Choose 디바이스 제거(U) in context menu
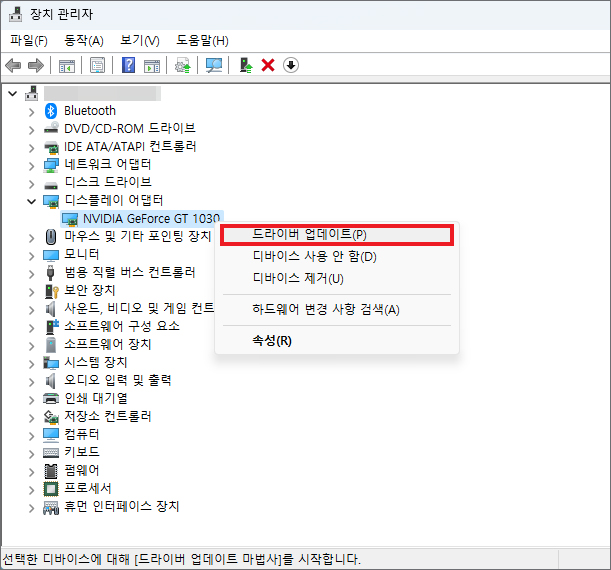The width and height of the screenshot is (611, 570). pos(337,279)
